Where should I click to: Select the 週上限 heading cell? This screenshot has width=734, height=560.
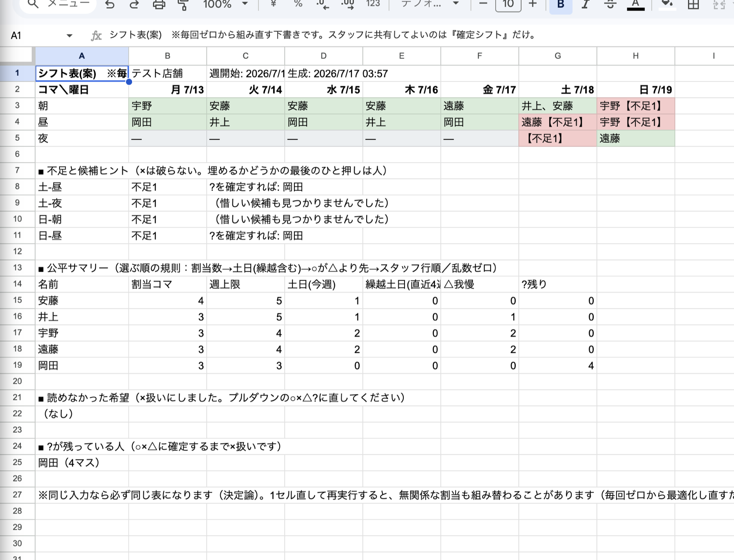coord(245,284)
